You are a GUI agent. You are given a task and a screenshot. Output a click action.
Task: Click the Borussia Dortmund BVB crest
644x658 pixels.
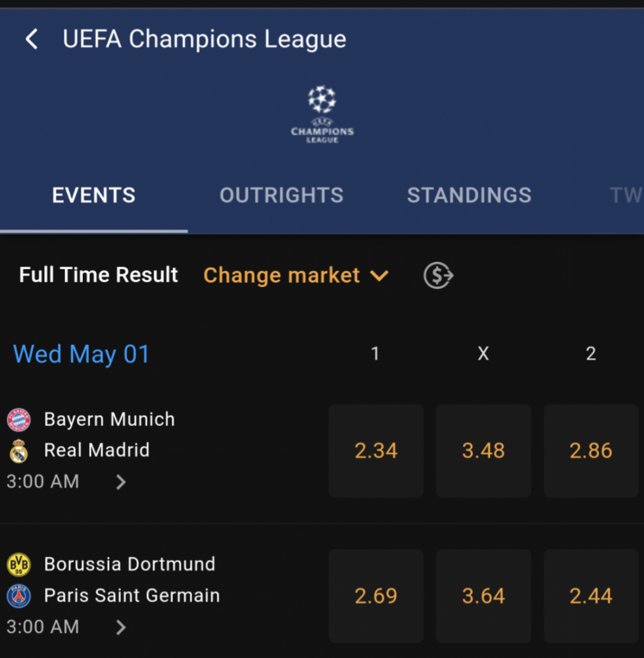point(19,565)
